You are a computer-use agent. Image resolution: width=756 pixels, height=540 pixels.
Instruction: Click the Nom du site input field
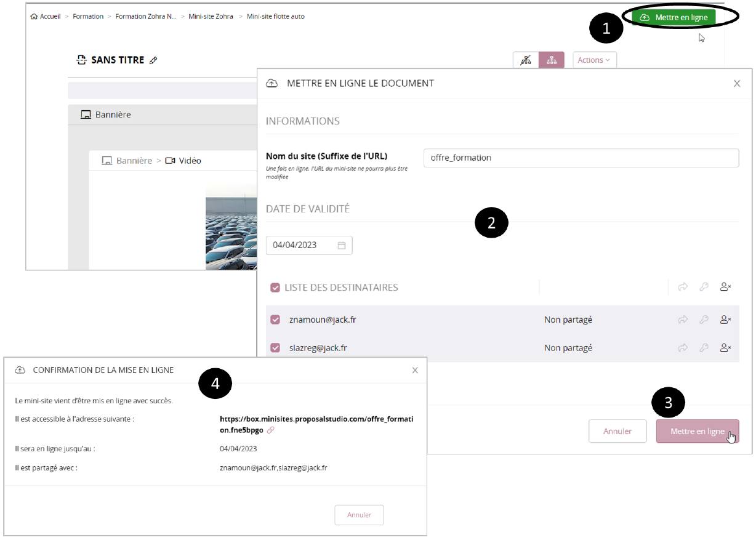[581, 158]
